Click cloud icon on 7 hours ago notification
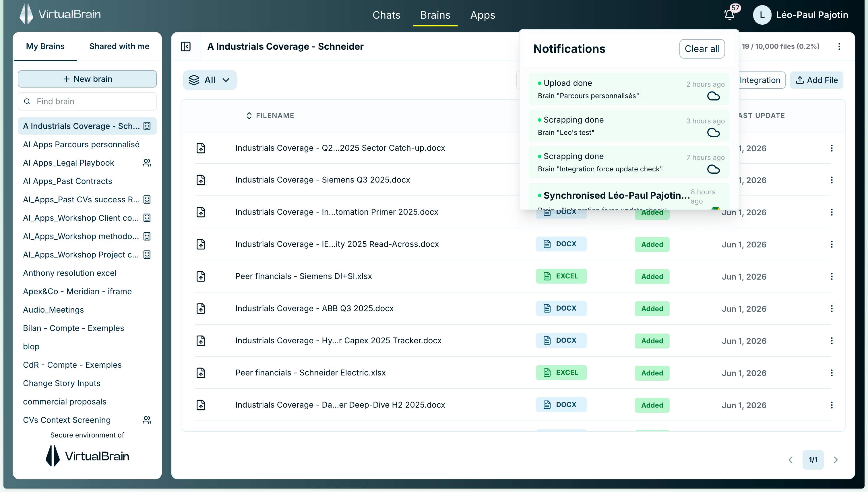This screenshot has width=868, height=492. point(713,169)
